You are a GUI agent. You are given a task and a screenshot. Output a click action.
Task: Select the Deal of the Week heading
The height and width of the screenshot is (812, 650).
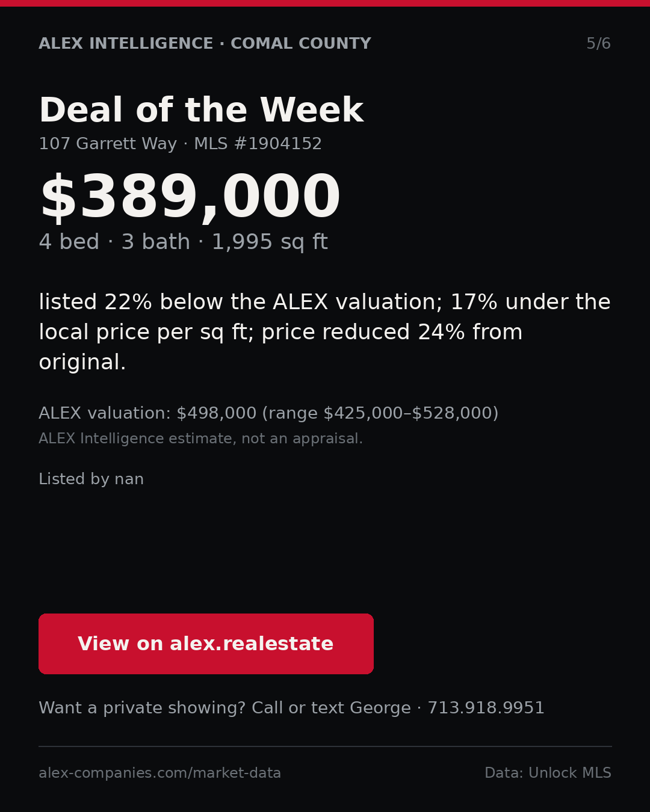tap(201, 111)
